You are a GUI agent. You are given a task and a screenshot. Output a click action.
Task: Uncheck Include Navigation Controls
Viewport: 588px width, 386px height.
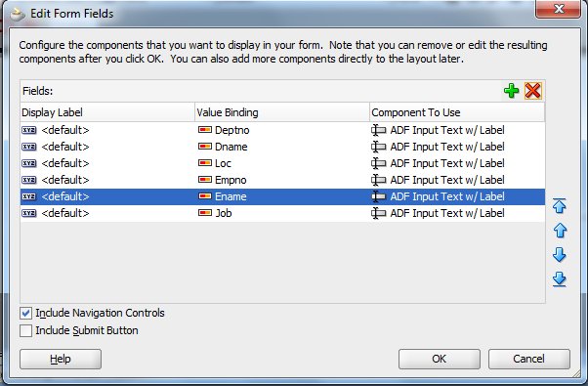[25, 313]
